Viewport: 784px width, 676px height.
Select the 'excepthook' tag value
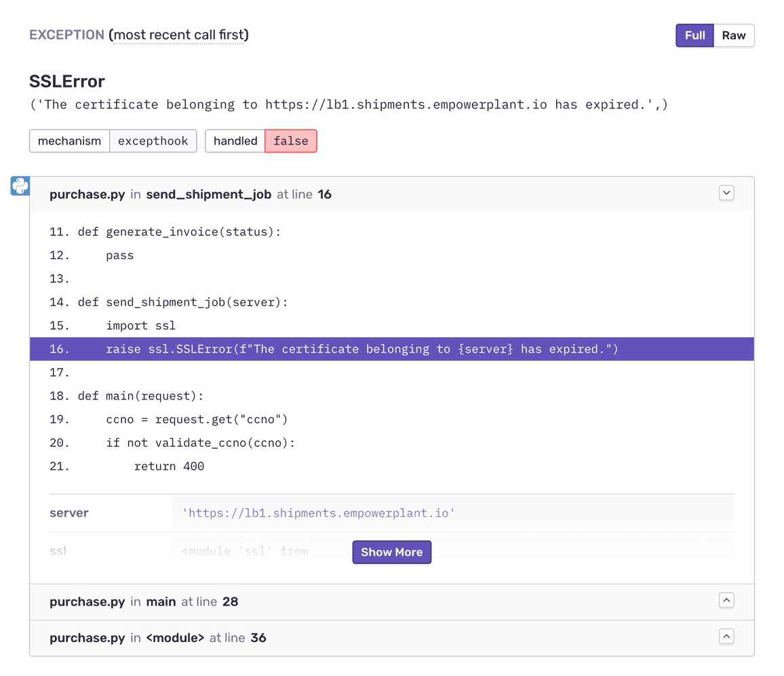click(153, 141)
